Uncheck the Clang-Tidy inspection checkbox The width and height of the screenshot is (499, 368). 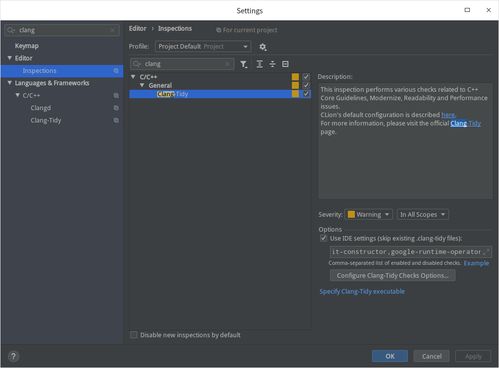tap(306, 94)
